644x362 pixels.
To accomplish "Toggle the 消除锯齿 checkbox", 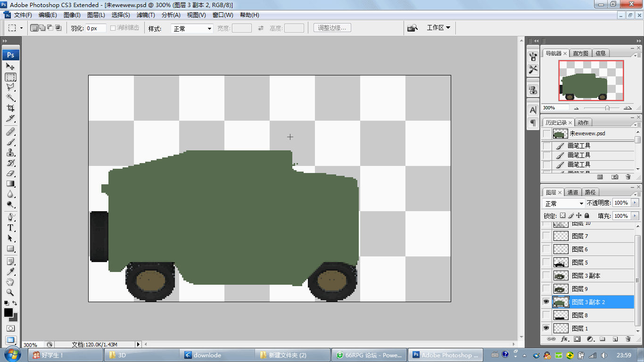I will coord(113,28).
